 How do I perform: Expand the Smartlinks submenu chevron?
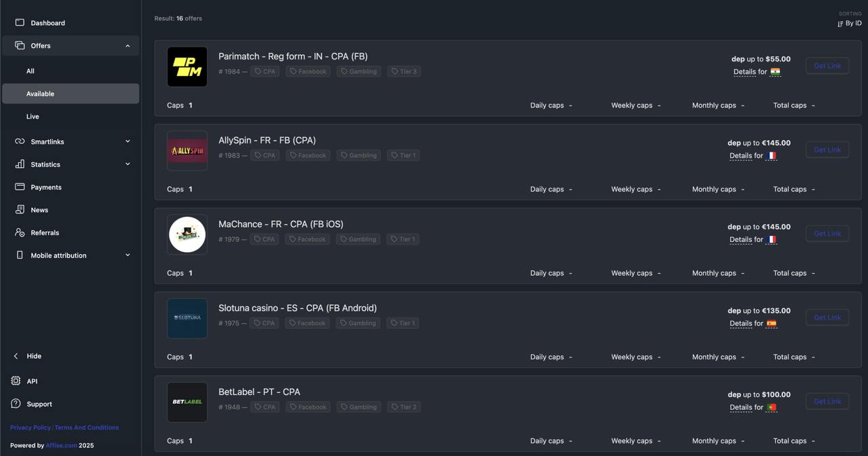tap(127, 142)
